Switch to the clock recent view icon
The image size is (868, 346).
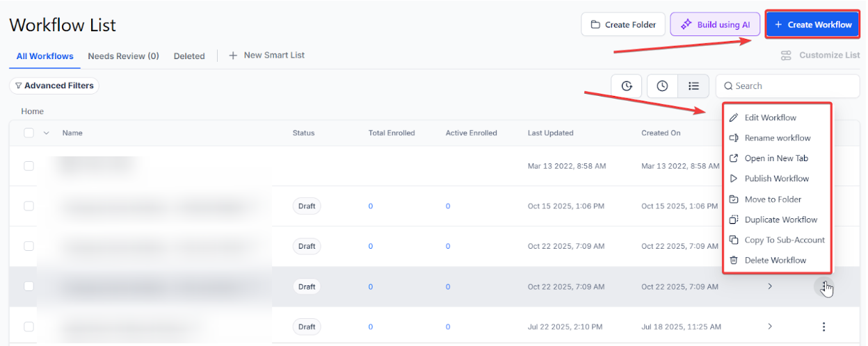click(x=662, y=86)
